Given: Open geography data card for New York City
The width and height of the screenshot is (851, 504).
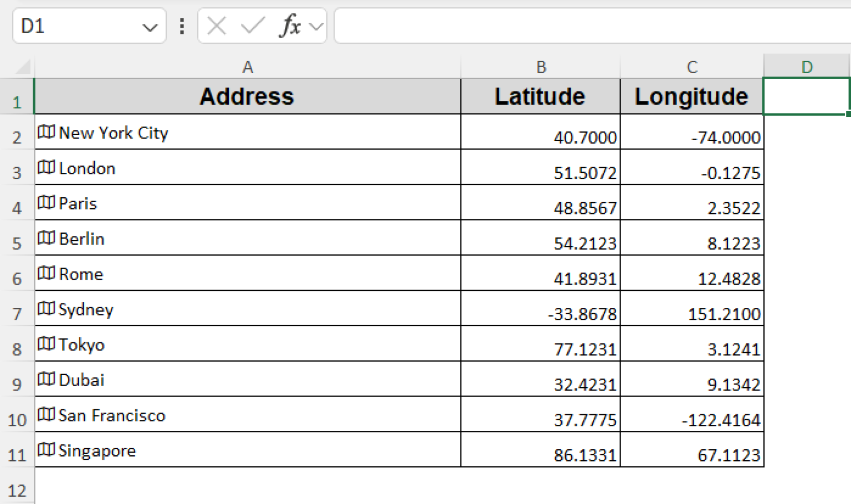Looking at the screenshot, I should 45,132.
